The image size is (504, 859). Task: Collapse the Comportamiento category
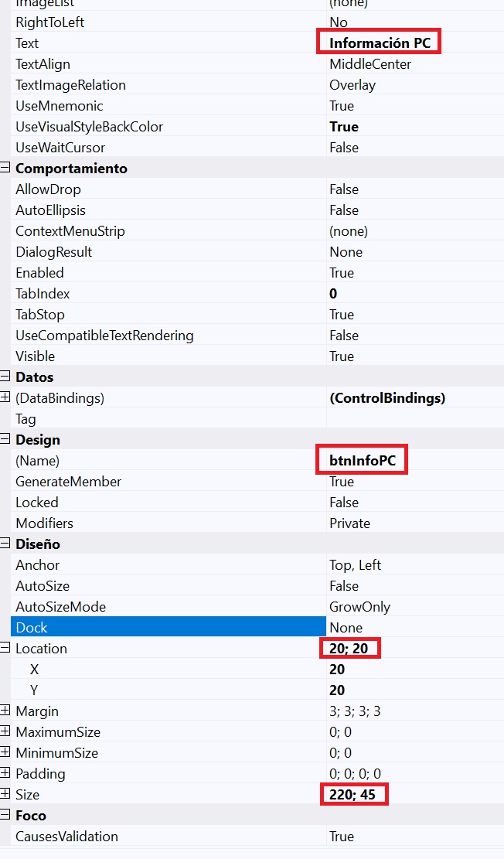[5, 168]
